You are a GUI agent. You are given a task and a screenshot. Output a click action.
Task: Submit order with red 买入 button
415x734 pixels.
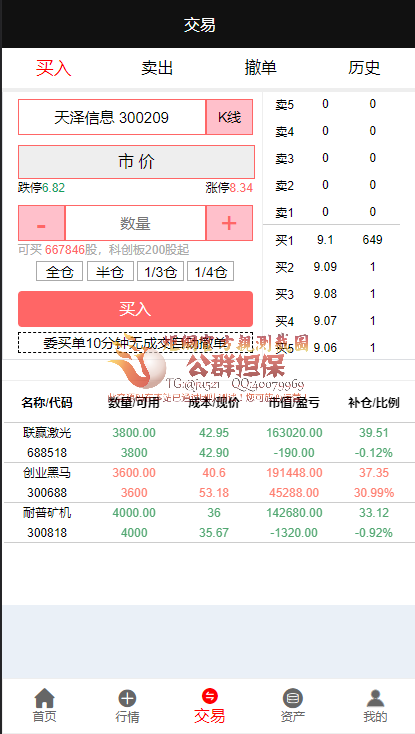pyautogui.click(x=135, y=309)
